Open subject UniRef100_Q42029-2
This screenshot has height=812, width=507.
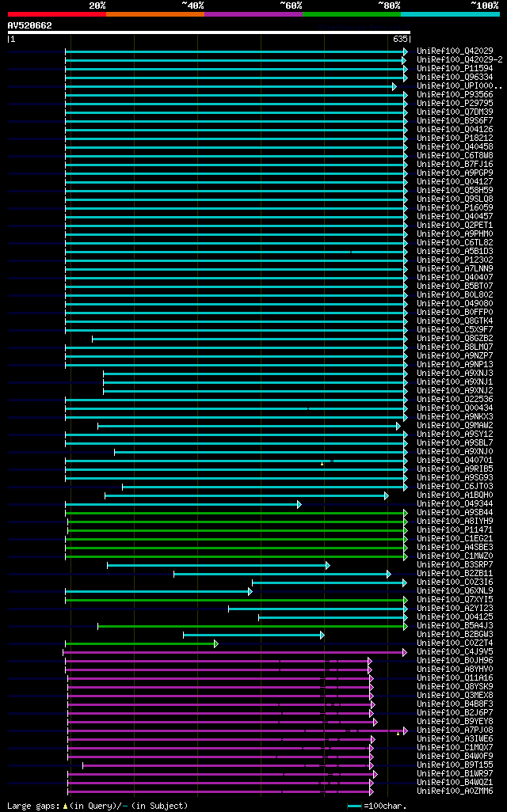click(459, 59)
